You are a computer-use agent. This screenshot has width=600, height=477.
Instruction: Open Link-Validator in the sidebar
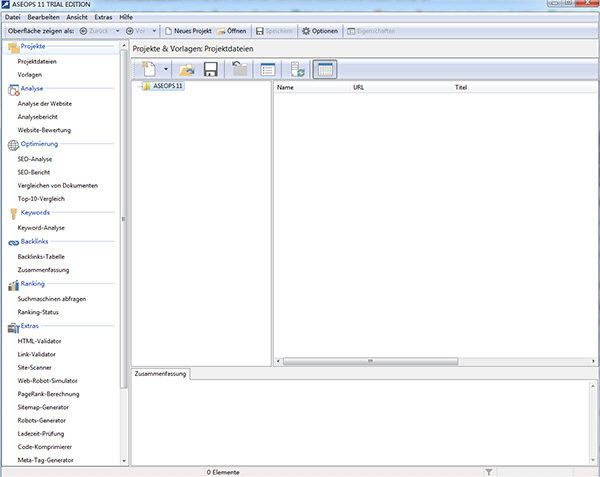point(37,355)
